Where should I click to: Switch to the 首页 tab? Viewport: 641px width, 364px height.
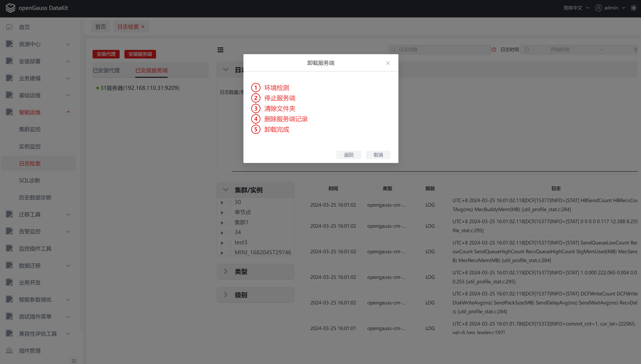[100, 26]
